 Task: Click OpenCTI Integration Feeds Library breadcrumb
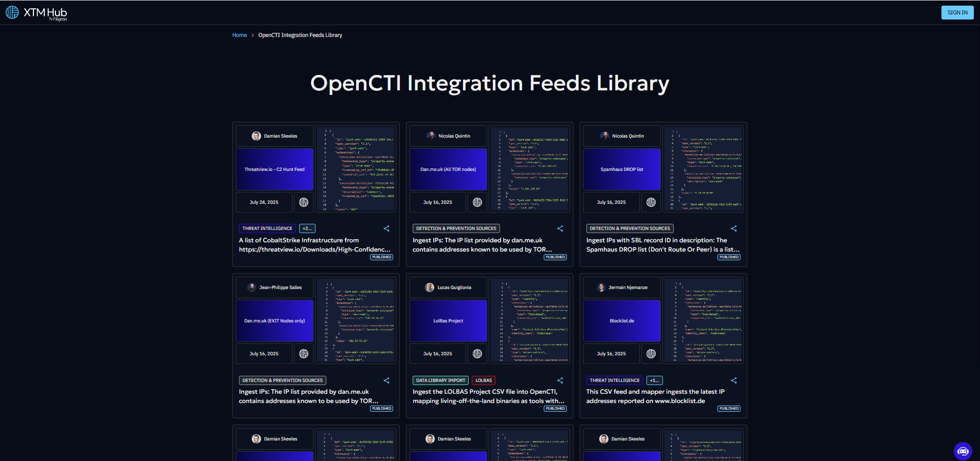point(300,35)
